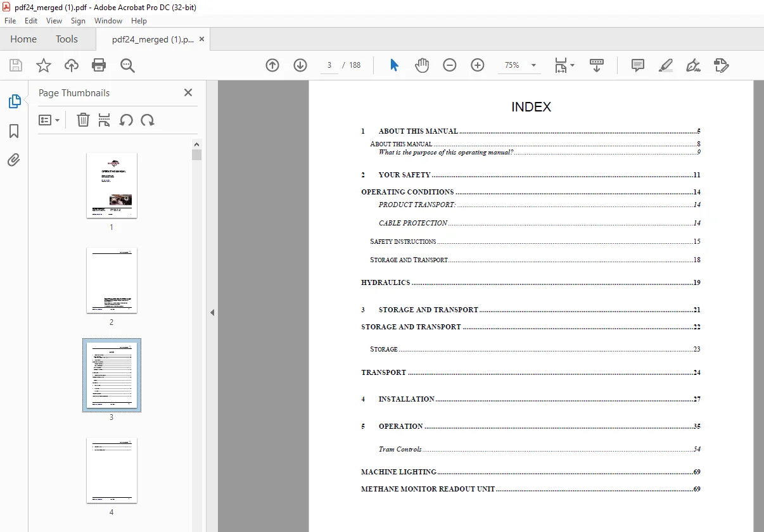Select page 1 thumbnail
Screen dimensions: 764x532
pyautogui.click(x=111, y=185)
